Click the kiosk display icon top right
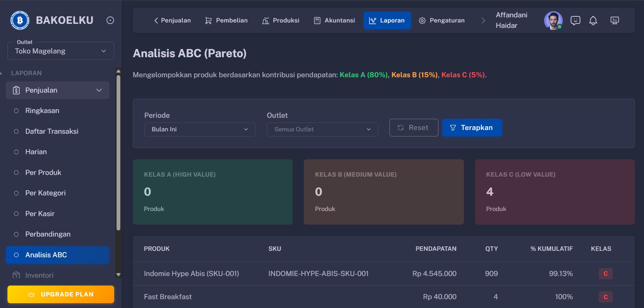 [x=615, y=20]
